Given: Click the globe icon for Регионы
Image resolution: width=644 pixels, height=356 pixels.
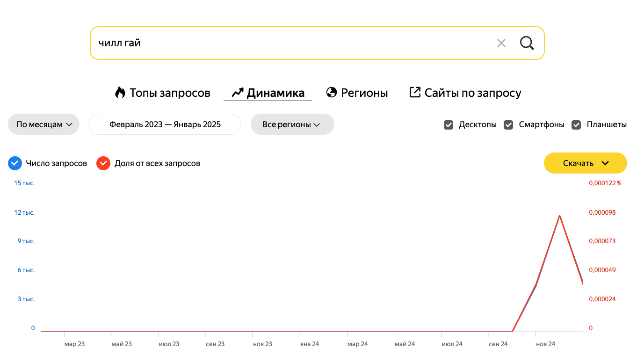Looking at the screenshot, I should [x=332, y=93].
